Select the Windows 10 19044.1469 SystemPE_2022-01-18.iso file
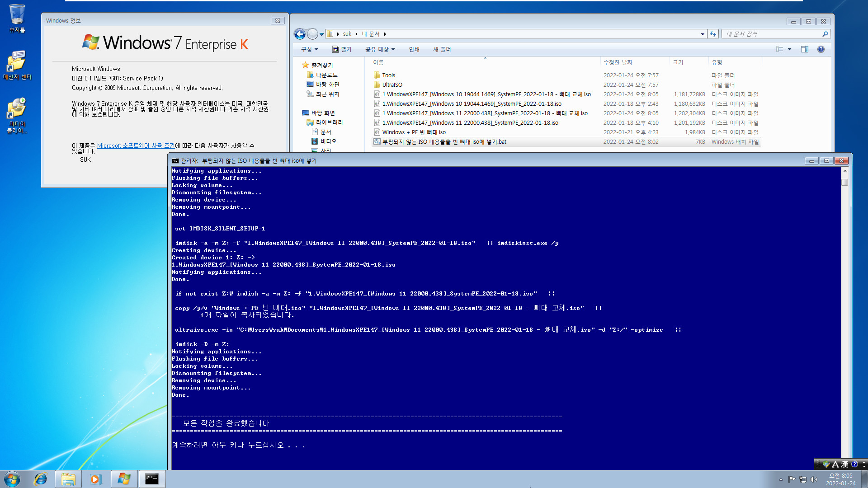Image resolution: width=868 pixels, height=488 pixels. pyautogui.click(x=472, y=104)
